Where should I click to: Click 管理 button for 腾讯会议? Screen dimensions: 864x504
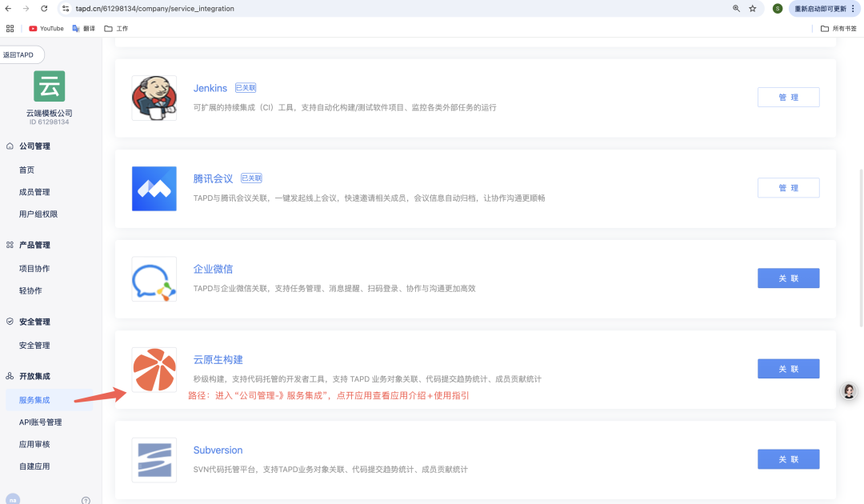click(x=789, y=188)
